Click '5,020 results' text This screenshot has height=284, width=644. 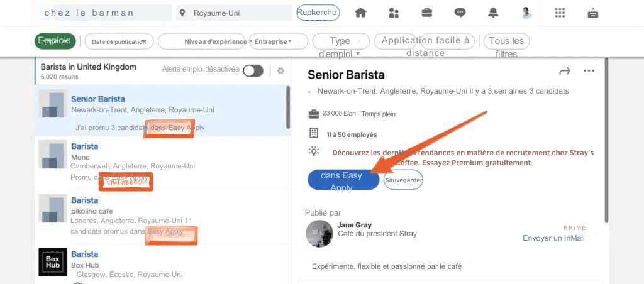60,77
